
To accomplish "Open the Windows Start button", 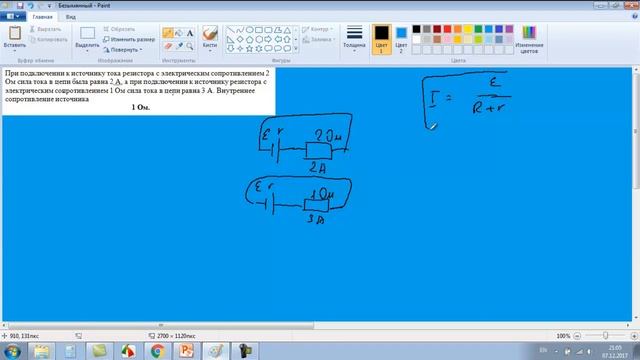I will click(13, 351).
